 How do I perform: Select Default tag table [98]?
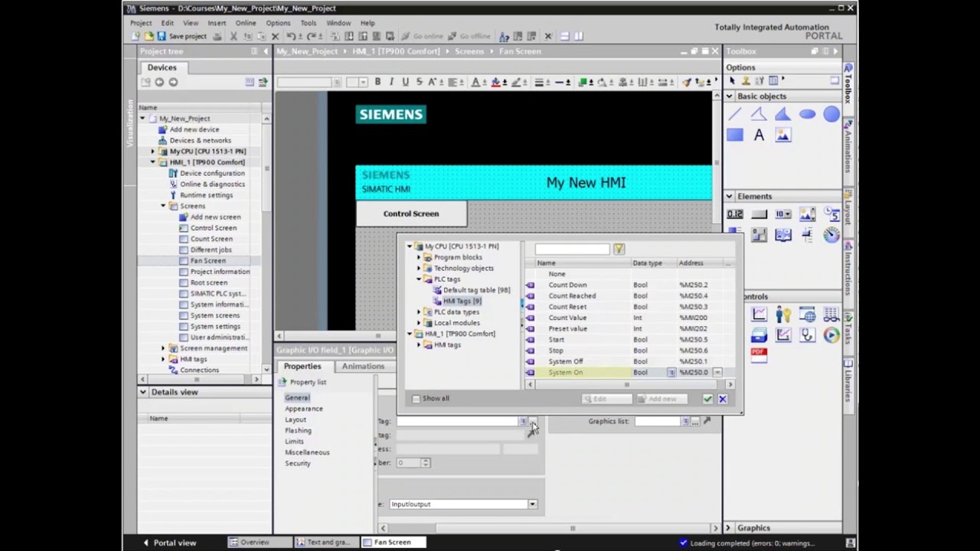475,290
